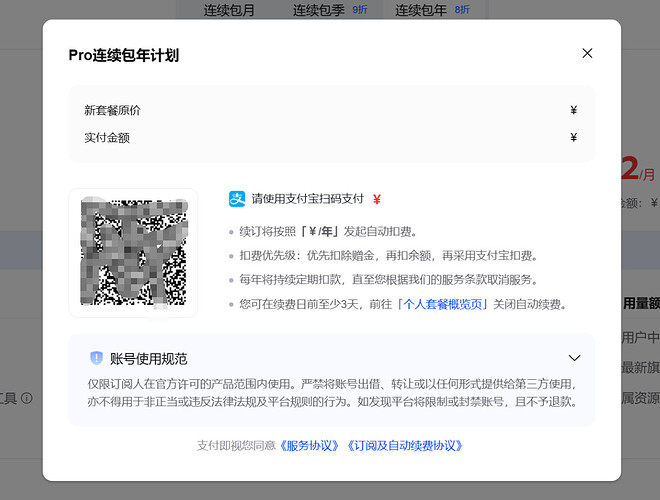Screen dimensions: 660x500
Task: Switch to the 连续包季 tab behind dialog
Action: pyautogui.click(x=319, y=10)
